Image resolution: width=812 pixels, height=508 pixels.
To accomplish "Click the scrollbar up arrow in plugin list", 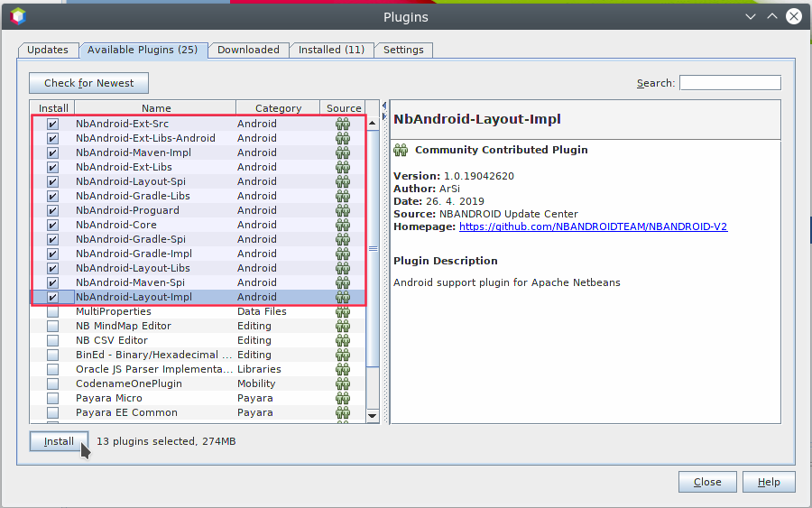I will [x=373, y=123].
